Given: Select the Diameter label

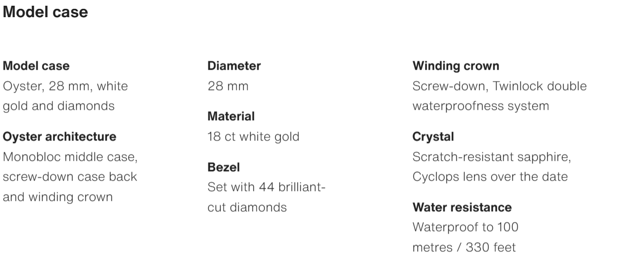Looking at the screenshot, I should pyautogui.click(x=234, y=66).
